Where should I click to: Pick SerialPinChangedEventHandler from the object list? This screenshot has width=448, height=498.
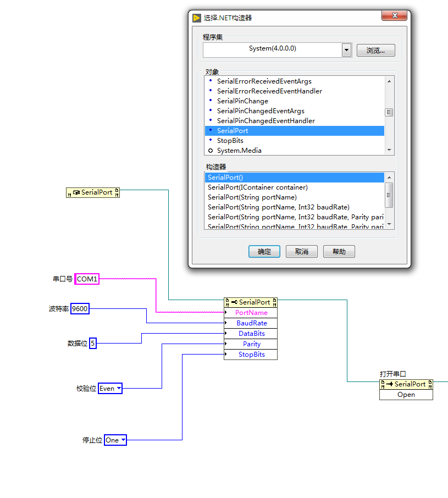(x=295, y=121)
